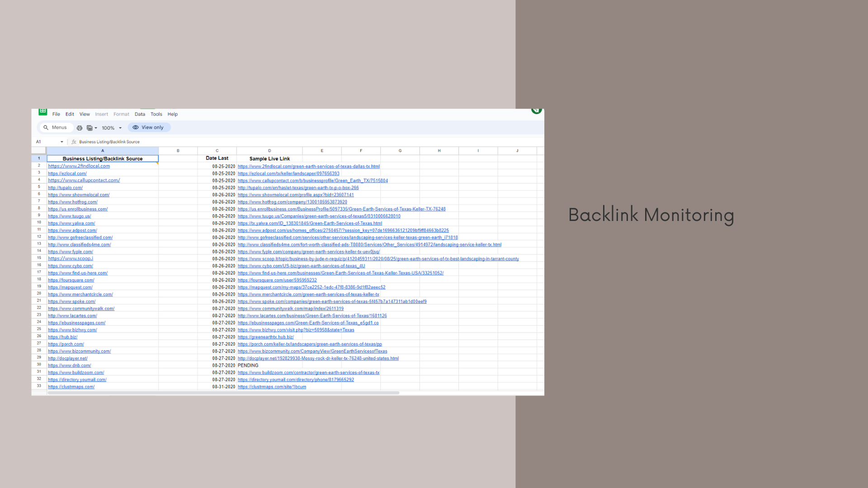Click the View only button
This screenshot has width=868, height=488.
(x=149, y=127)
